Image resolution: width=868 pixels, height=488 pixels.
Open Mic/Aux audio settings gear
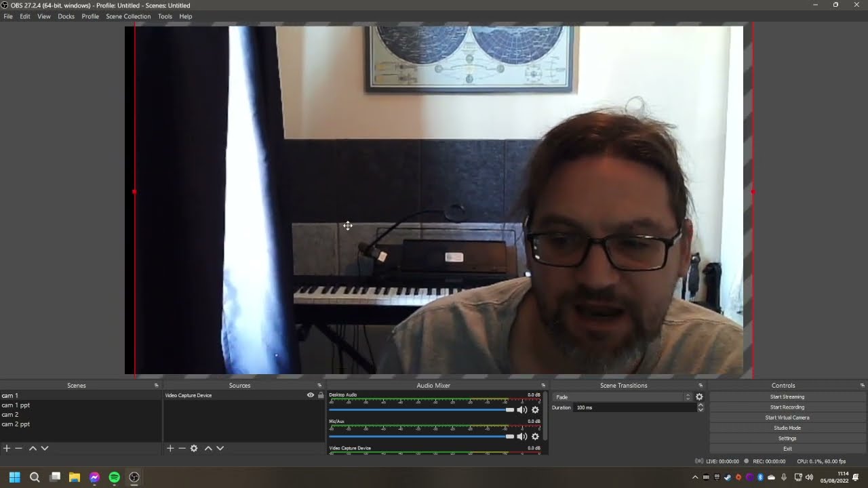click(535, 436)
